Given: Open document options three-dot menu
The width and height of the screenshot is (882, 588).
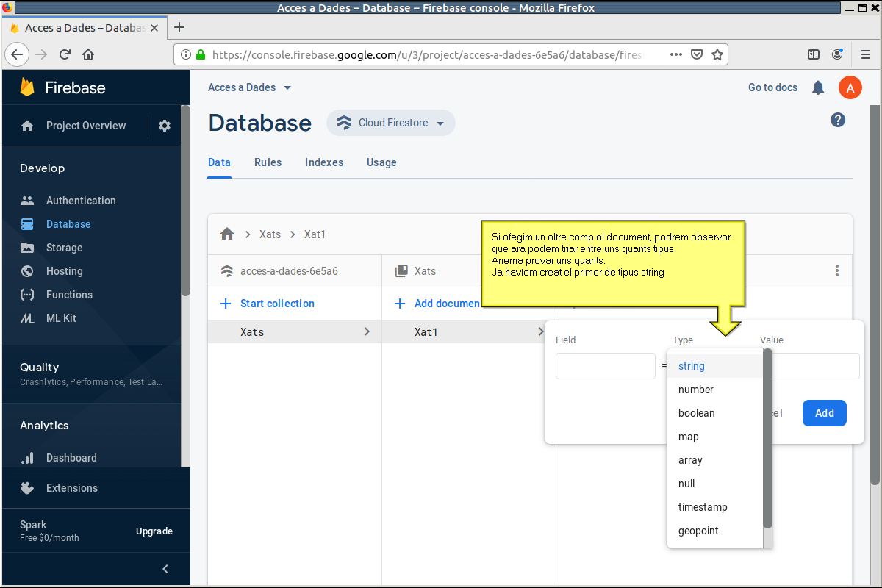Looking at the screenshot, I should click(837, 271).
